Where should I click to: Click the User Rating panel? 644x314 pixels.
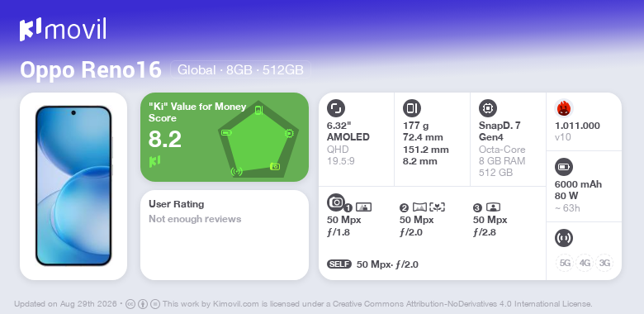[225, 235]
